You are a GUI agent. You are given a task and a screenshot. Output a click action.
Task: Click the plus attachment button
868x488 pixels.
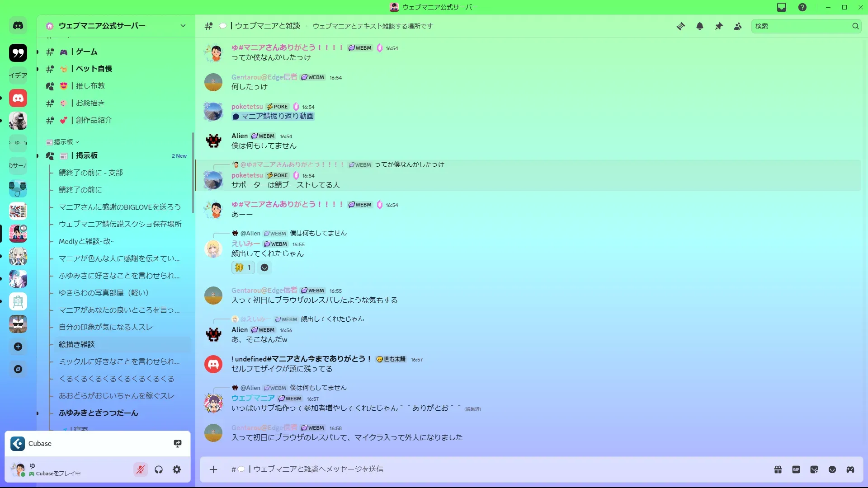click(x=213, y=469)
